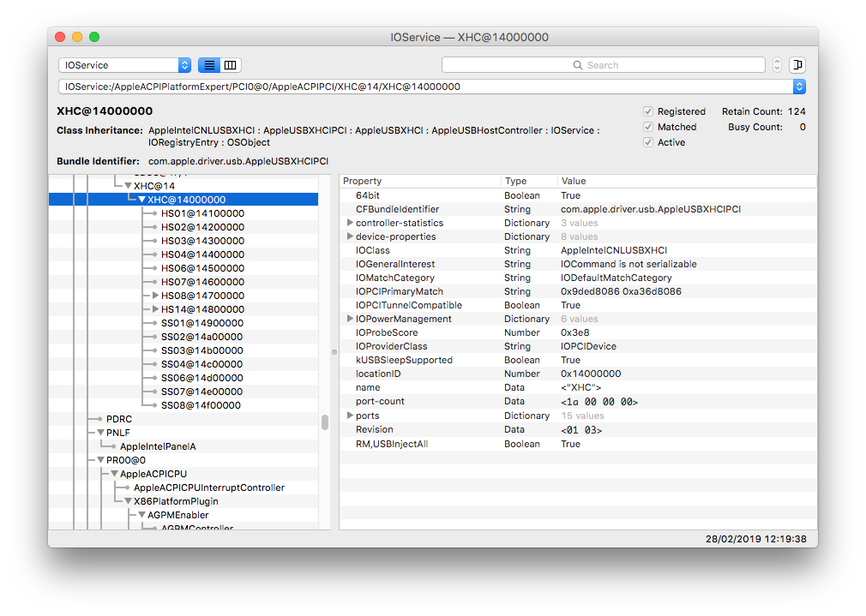Select the IOPCIPrimaryMatch property row
Image resolution: width=866 pixels, height=616 pixels.
click(578, 291)
